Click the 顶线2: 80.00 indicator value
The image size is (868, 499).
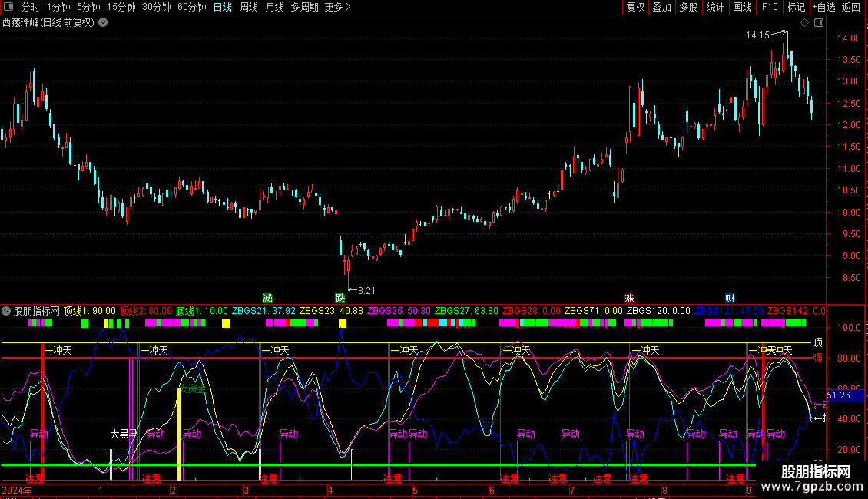pyautogui.click(x=146, y=311)
